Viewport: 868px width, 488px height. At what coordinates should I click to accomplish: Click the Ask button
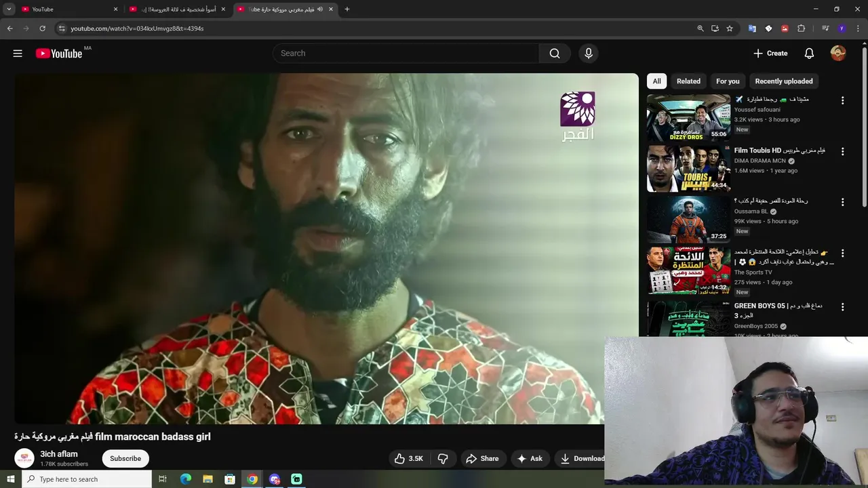click(x=530, y=459)
